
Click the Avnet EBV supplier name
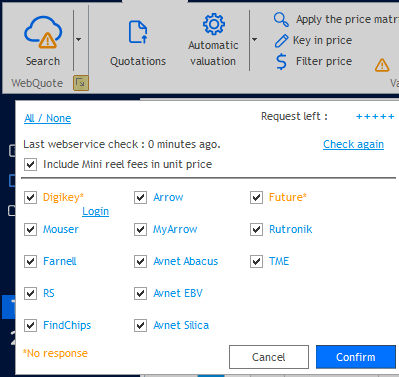pos(178,293)
